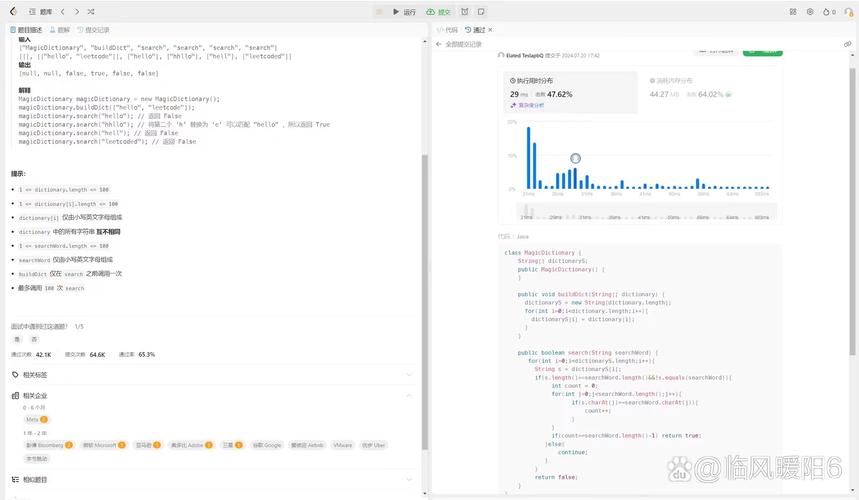Answer 是 for interview encounter question
This screenshot has height=500, width=859.
[19, 339]
